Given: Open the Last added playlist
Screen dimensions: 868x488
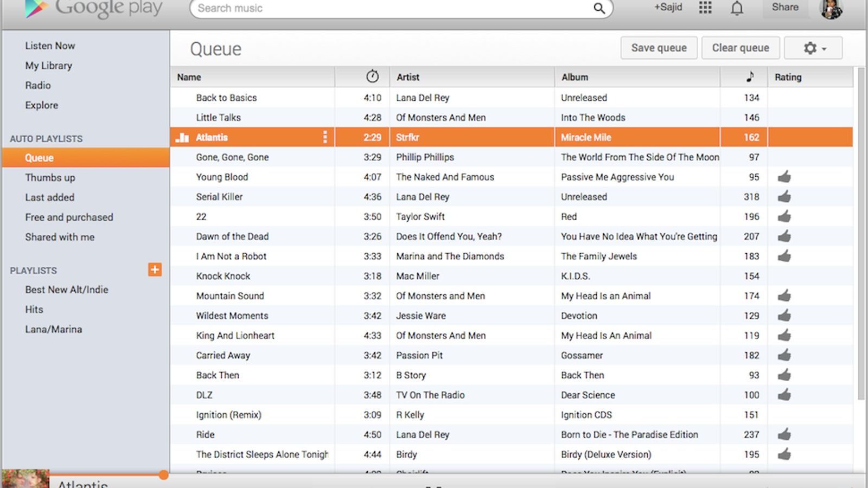Looking at the screenshot, I should pyautogui.click(x=49, y=197).
